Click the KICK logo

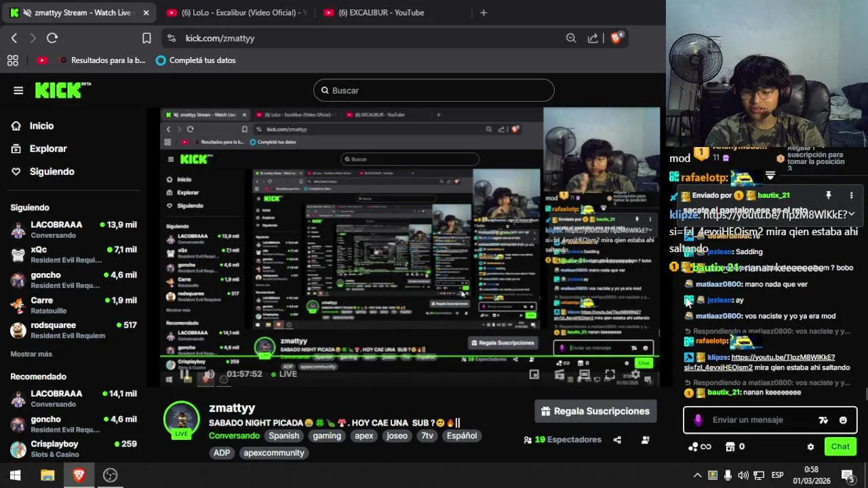point(62,90)
